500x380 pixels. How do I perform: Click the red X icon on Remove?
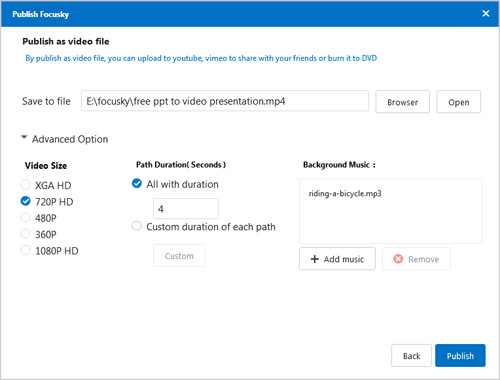[x=398, y=259]
